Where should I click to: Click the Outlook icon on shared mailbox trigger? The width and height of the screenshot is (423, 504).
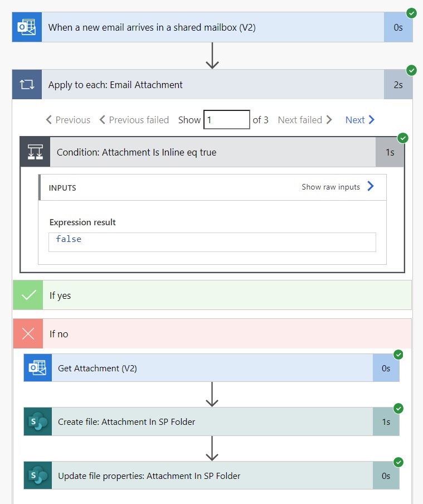(x=27, y=27)
